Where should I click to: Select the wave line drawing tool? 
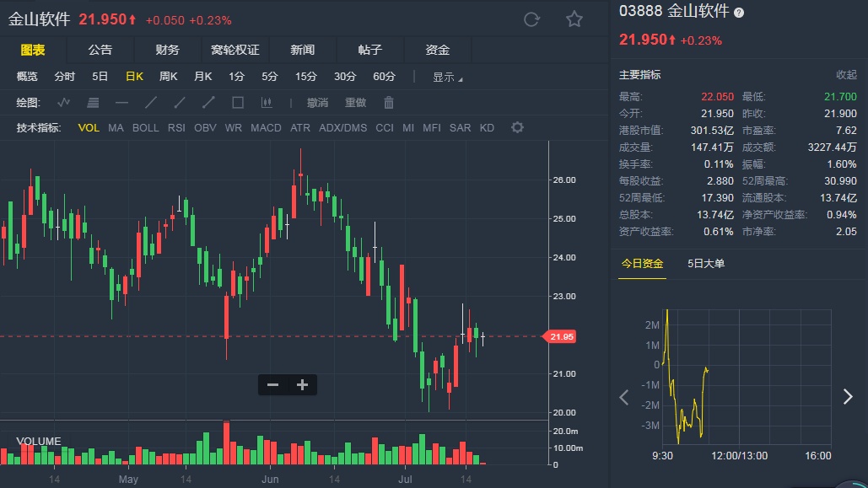pos(64,103)
